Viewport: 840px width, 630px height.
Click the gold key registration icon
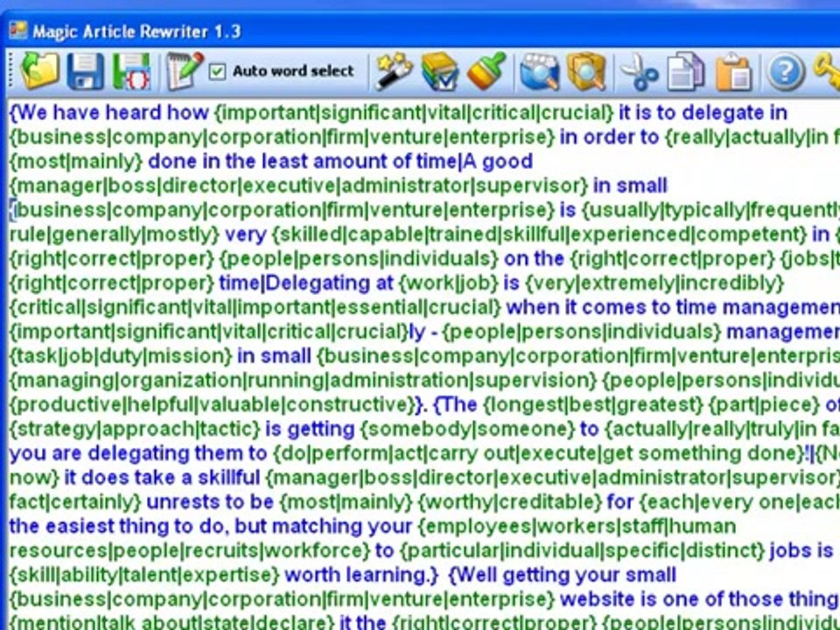[x=828, y=71]
